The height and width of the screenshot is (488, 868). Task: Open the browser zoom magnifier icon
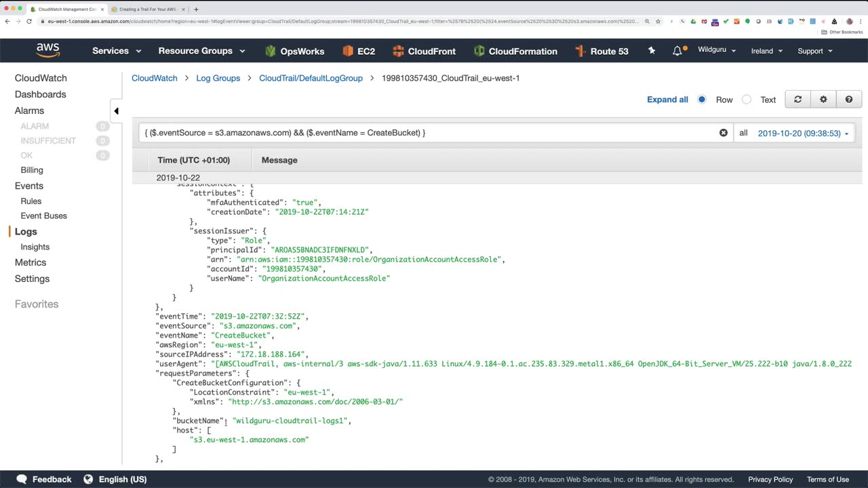[648, 21]
